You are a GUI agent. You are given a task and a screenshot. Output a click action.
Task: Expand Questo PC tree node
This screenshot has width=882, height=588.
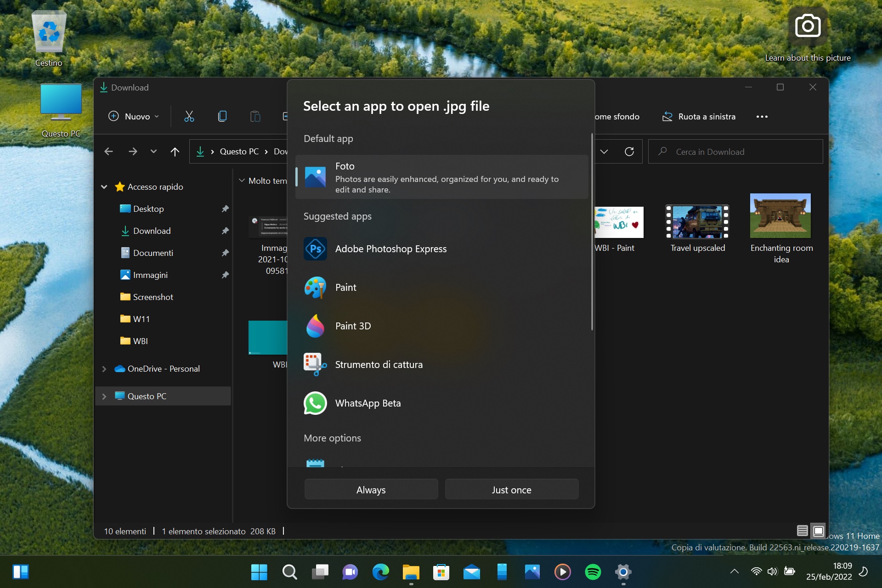click(x=104, y=396)
